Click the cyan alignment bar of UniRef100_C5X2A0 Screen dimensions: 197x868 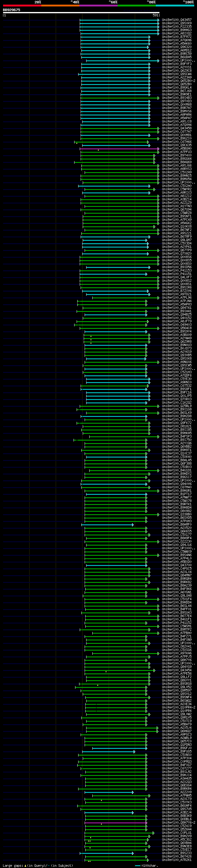pos(115,186)
